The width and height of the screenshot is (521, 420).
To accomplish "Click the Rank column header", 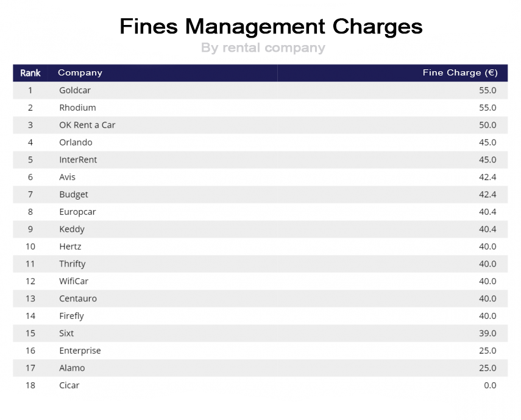I will [x=30, y=72].
